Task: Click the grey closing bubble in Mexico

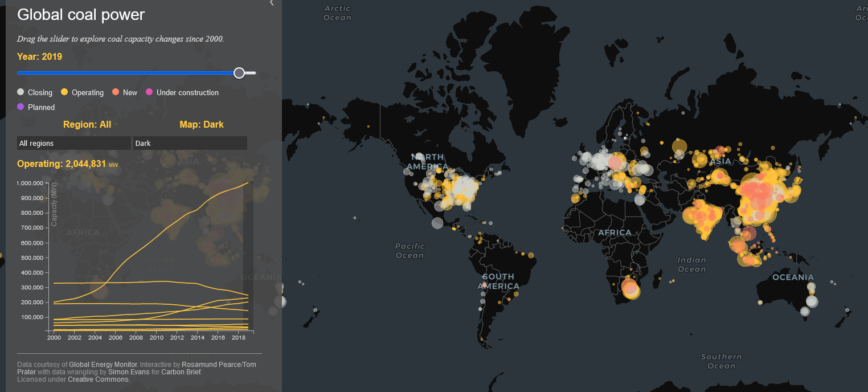Action: 437,223
